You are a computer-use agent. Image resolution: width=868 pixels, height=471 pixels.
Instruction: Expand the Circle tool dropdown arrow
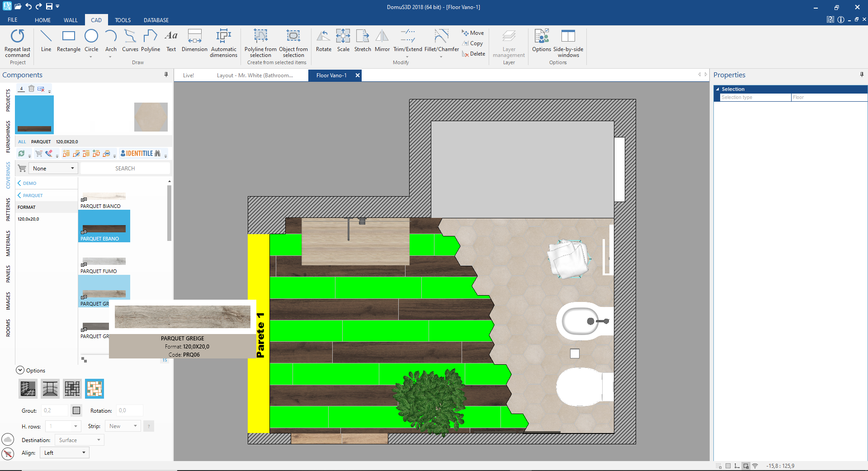point(91,57)
